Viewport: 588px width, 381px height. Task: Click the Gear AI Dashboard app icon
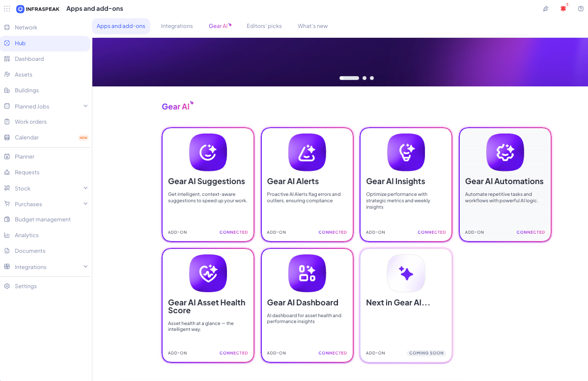coord(307,273)
